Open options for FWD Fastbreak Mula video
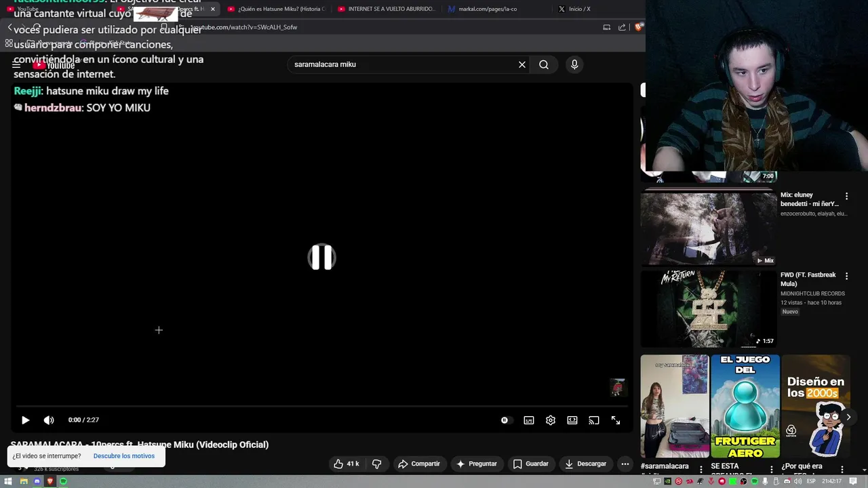 (x=846, y=276)
